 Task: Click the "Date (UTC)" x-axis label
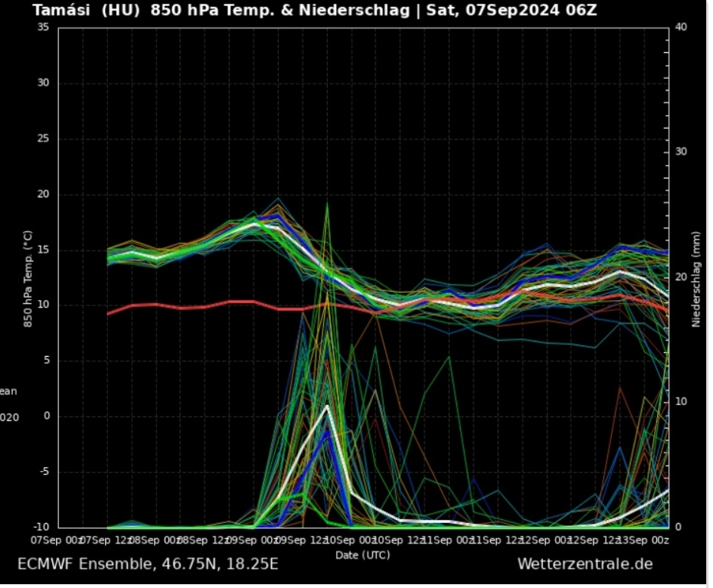pyautogui.click(x=361, y=554)
